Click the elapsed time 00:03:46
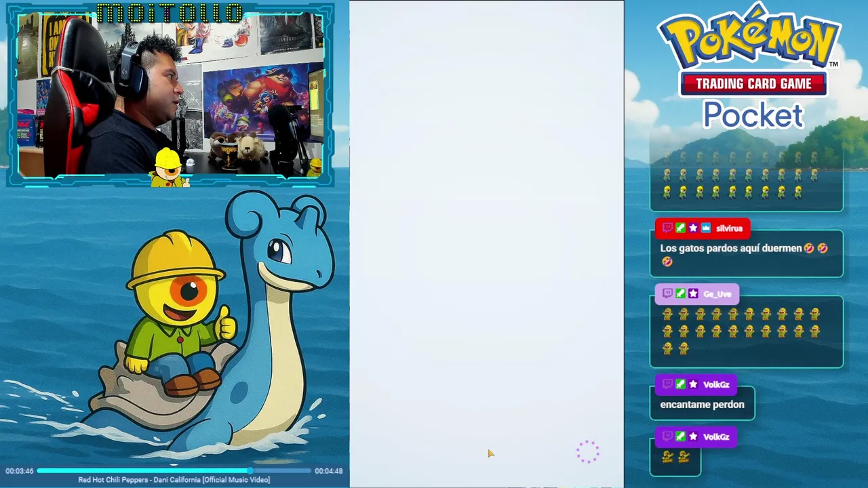This screenshot has height=488, width=868. pyautogui.click(x=20, y=470)
